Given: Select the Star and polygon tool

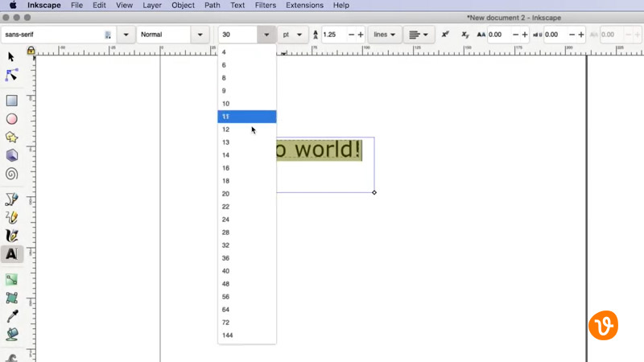Looking at the screenshot, I should coord(11,137).
